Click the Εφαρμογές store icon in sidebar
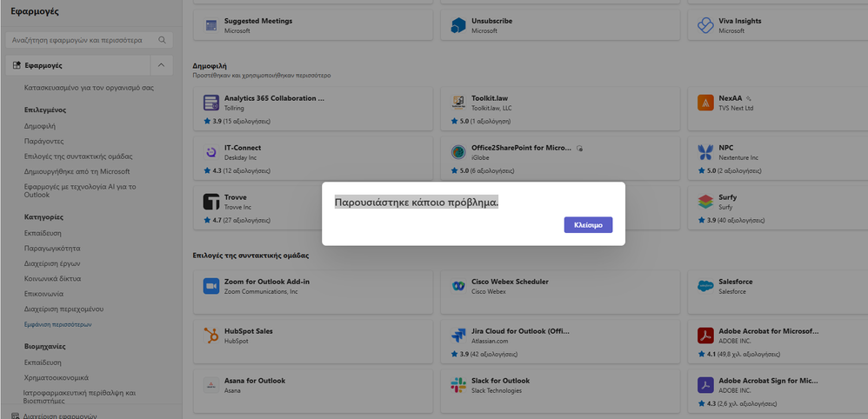Screen dimensions: 868x419 click(17, 65)
